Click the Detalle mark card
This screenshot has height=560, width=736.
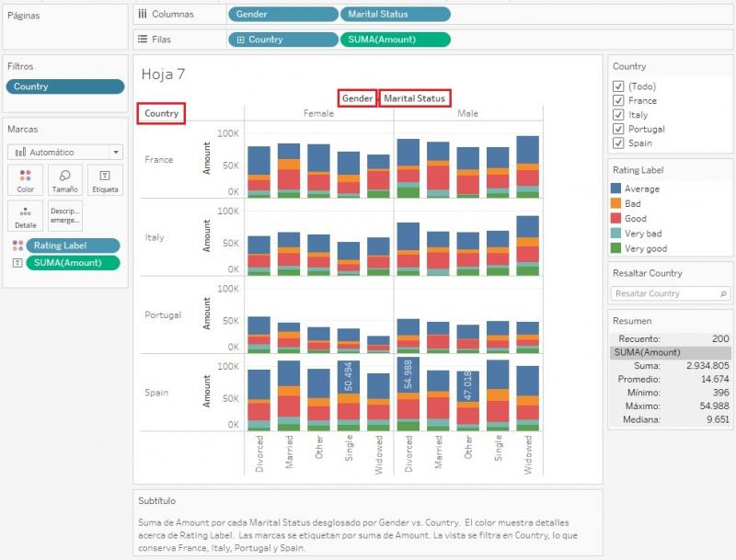tap(25, 216)
